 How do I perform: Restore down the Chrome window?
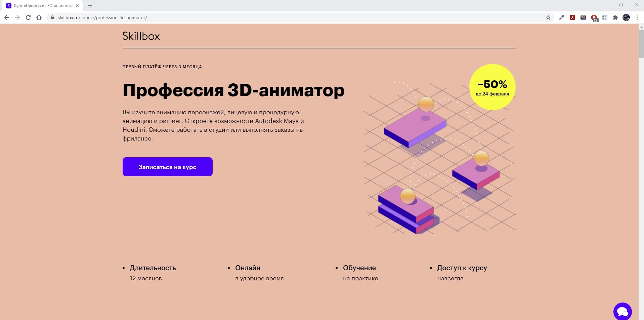pos(621,5)
